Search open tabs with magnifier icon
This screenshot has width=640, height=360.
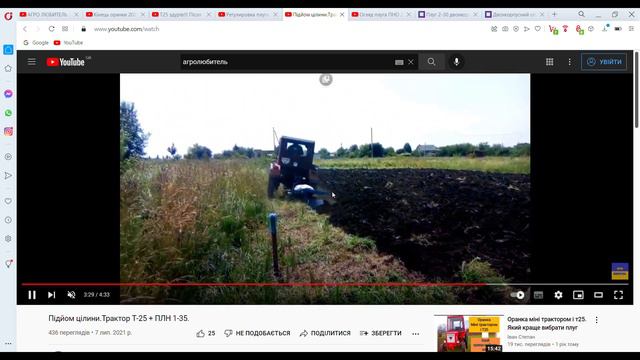[x=581, y=14]
